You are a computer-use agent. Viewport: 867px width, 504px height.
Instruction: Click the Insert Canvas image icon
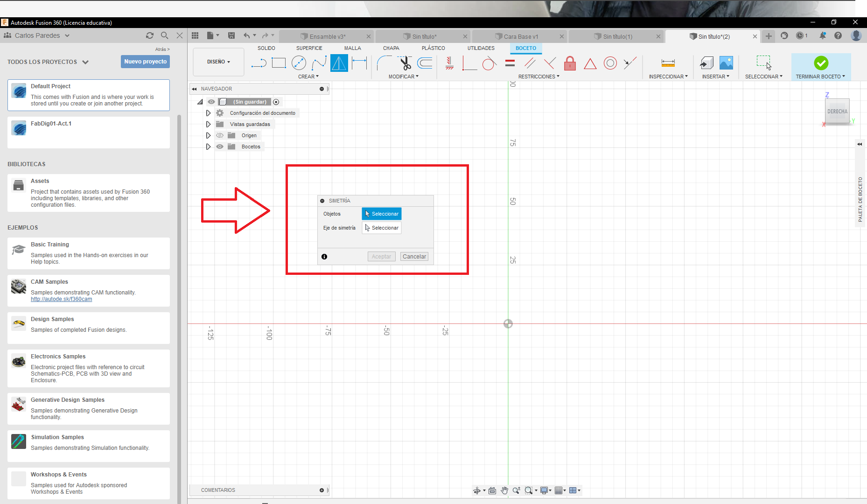pyautogui.click(x=726, y=63)
